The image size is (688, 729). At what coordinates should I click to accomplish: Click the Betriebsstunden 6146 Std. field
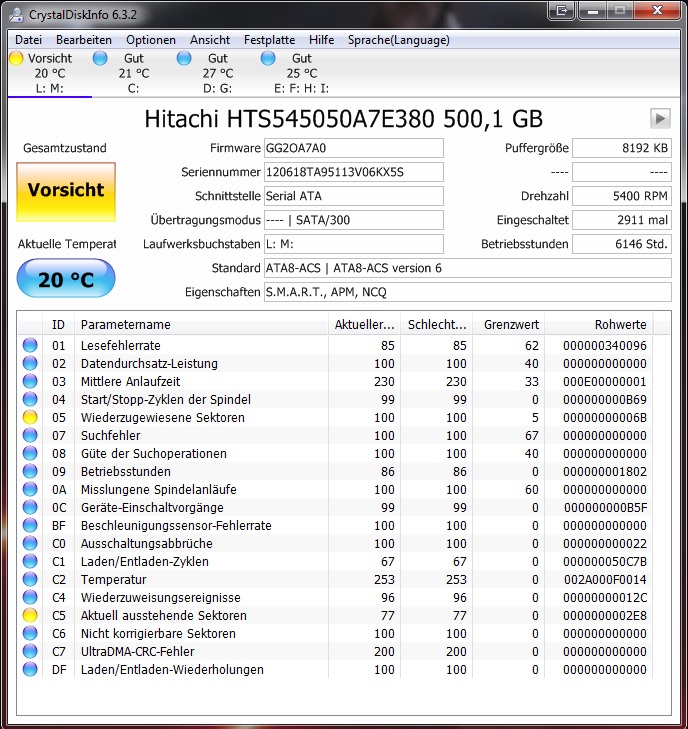622,244
